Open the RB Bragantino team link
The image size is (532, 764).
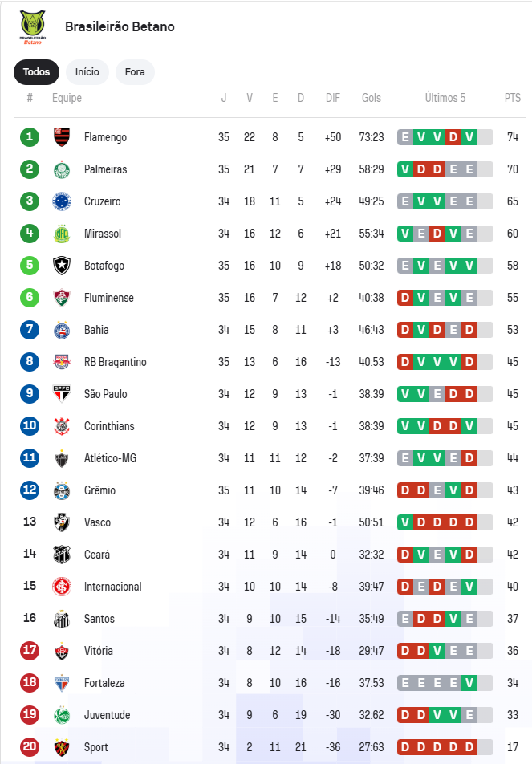point(116,362)
